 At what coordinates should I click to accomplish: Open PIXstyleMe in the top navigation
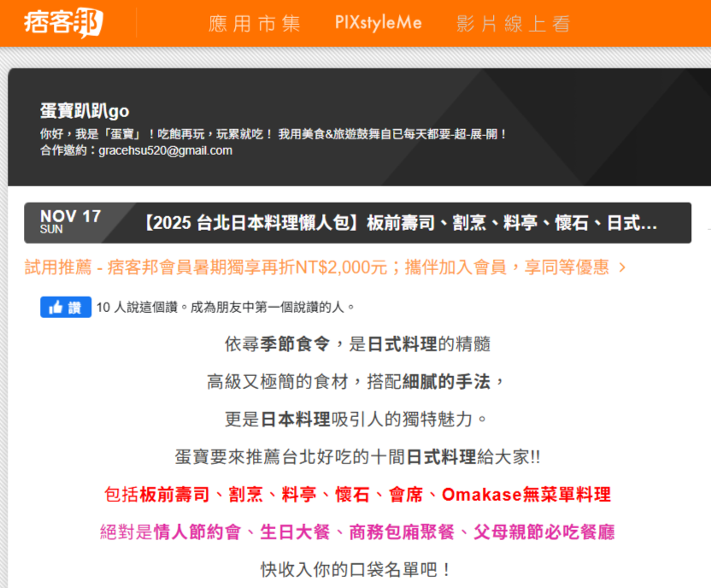(x=379, y=23)
